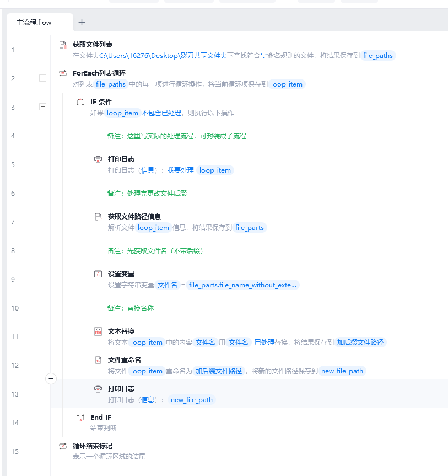Click the 文本替换 step icon
The image size is (448, 476).
click(98, 331)
